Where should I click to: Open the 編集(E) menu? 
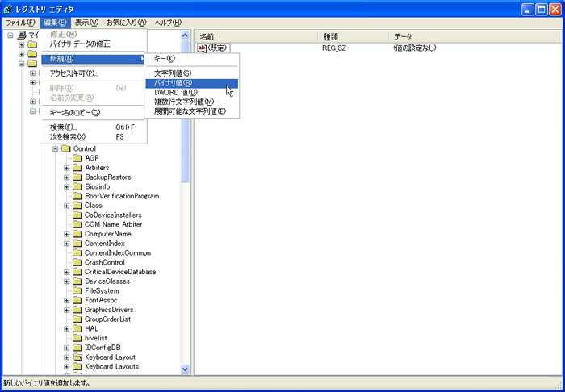pos(55,23)
